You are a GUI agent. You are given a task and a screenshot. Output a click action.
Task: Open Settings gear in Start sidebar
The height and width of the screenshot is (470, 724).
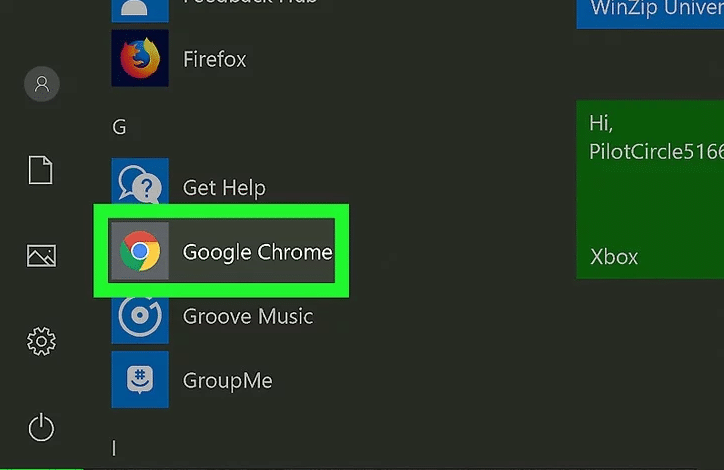pos(42,341)
